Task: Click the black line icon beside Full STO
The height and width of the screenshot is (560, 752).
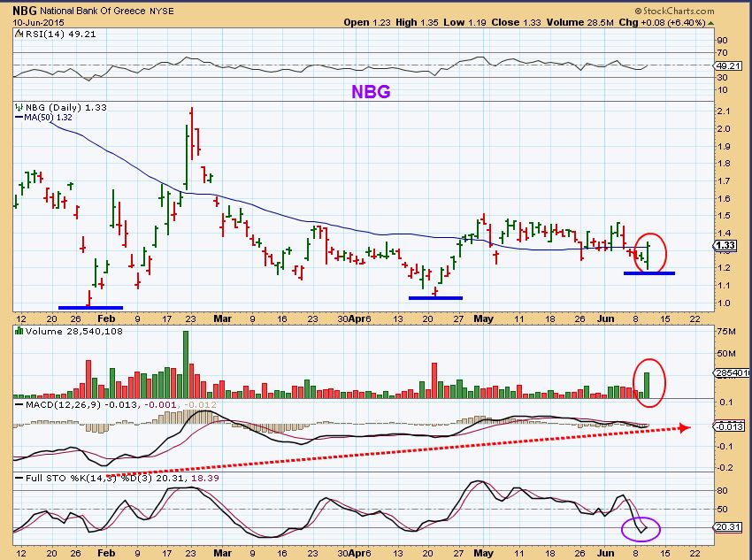Action: click(19, 478)
